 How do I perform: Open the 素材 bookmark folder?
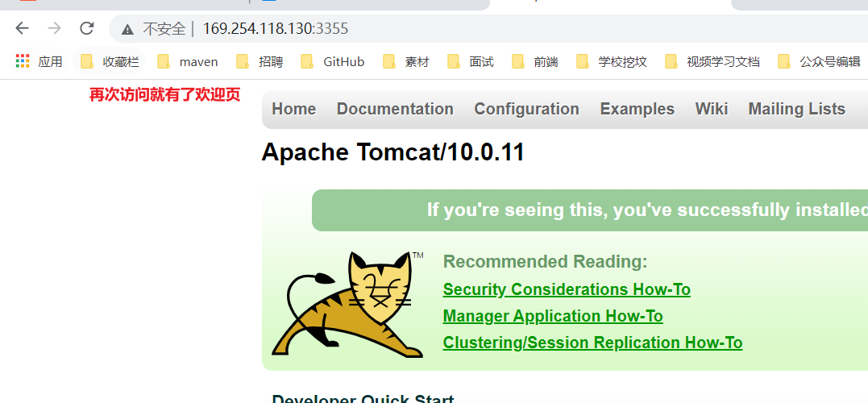pyautogui.click(x=405, y=61)
